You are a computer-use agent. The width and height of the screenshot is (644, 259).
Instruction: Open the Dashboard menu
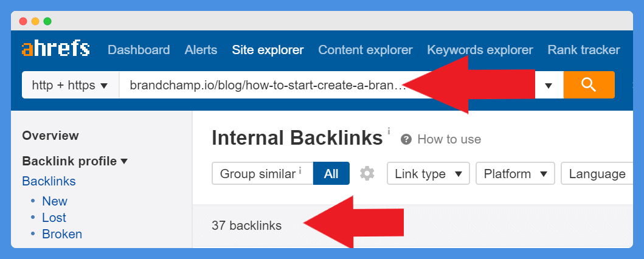pos(139,50)
